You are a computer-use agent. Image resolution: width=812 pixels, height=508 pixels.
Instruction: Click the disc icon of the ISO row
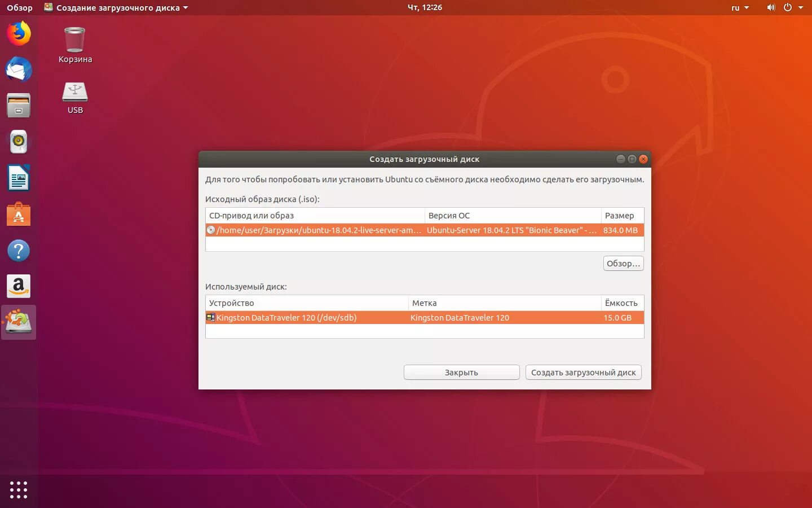pyautogui.click(x=211, y=230)
